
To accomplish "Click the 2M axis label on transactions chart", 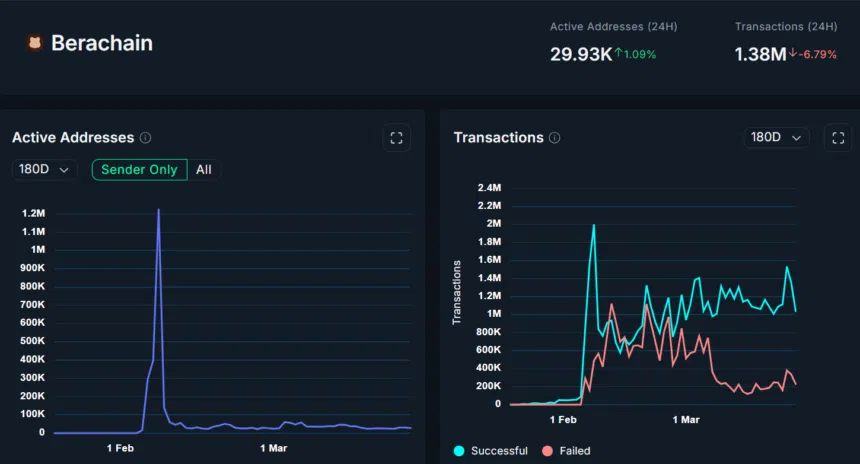I will click(494, 223).
